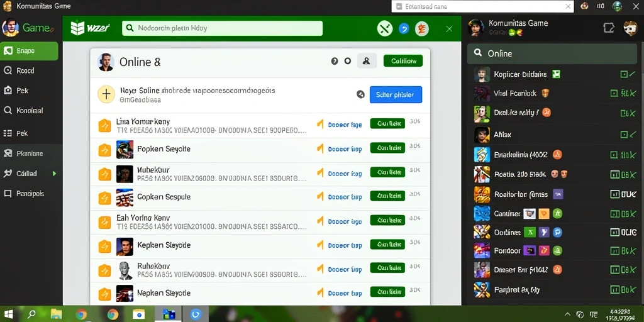Select Bnadoiima H002 in online list
This screenshot has width=644, height=322.
click(521, 155)
